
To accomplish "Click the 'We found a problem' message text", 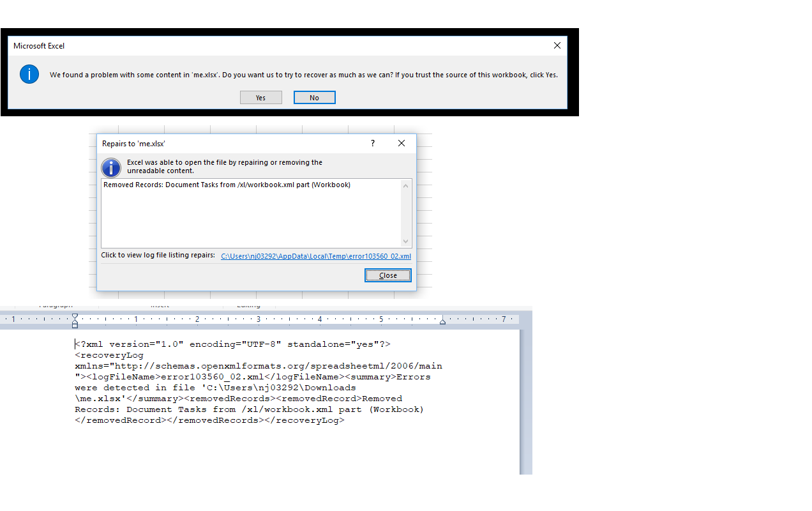I will pyautogui.click(x=304, y=75).
